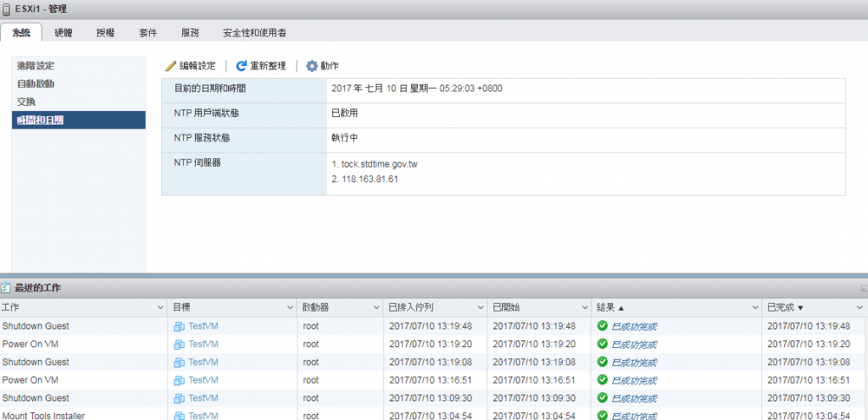Click the 118.163.81.61 NTP server entry
Image resolution: width=868 pixels, height=420 pixels.
(370, 179)
